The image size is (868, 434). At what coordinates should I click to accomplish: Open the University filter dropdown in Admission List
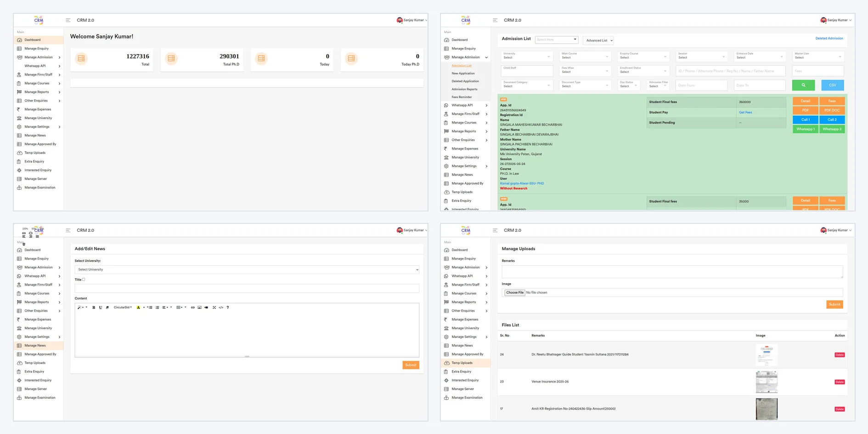(x=527, y=57)
